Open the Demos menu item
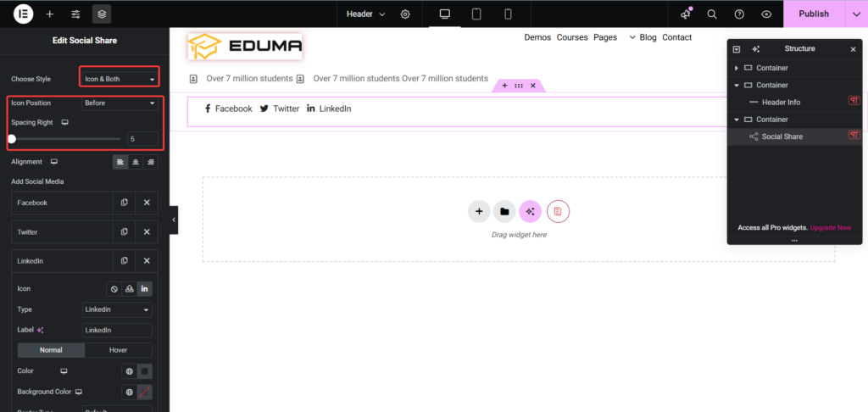This screenshot has height=412, width=868. [x=537, y=37]
